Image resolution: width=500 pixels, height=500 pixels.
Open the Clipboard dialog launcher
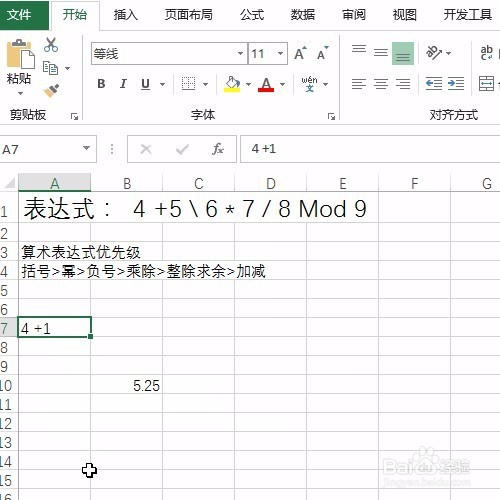(74, 116)
